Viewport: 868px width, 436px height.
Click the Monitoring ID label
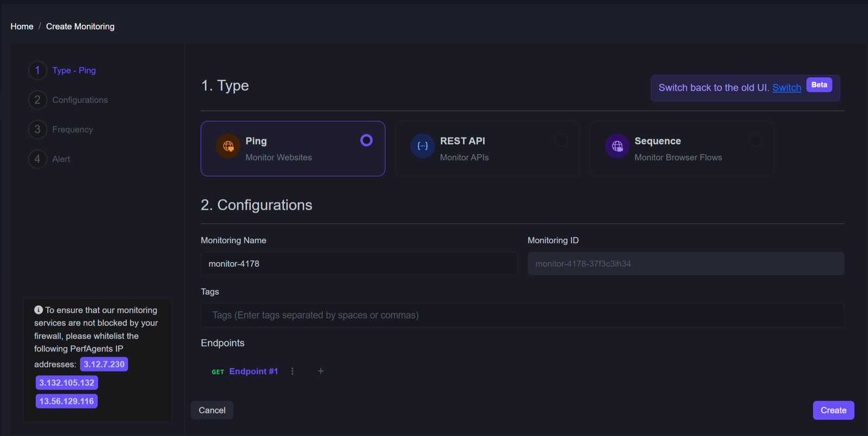coord(553,241)
